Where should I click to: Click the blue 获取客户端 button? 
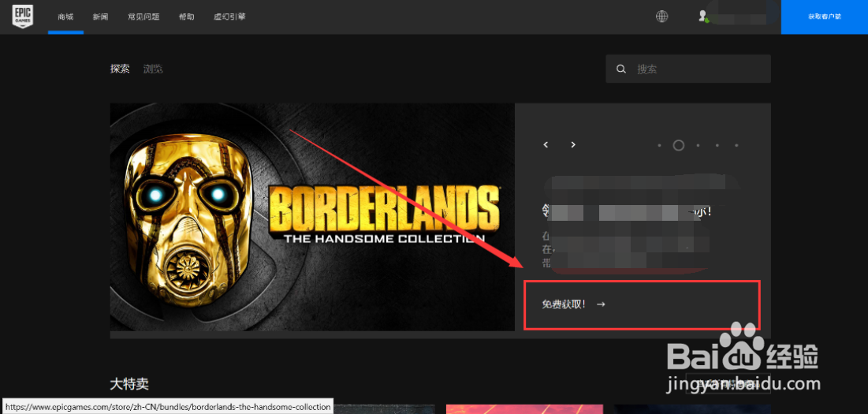click(825, 17)
